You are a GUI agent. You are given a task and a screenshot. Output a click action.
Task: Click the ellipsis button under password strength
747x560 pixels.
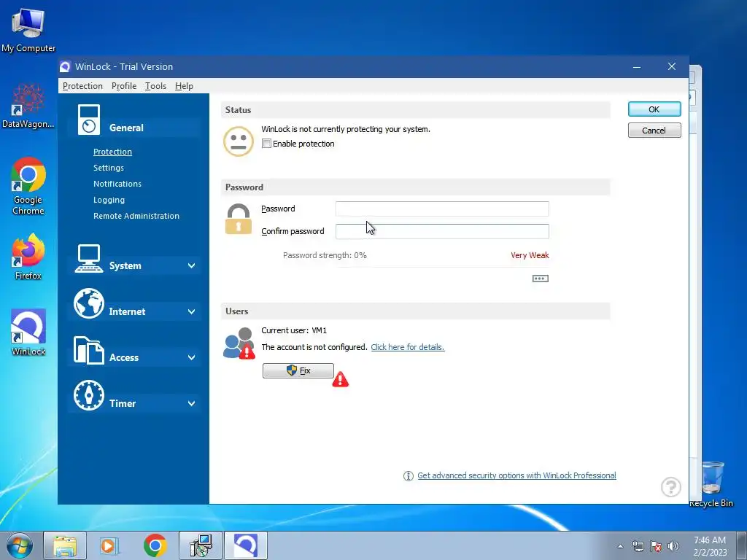541,279
